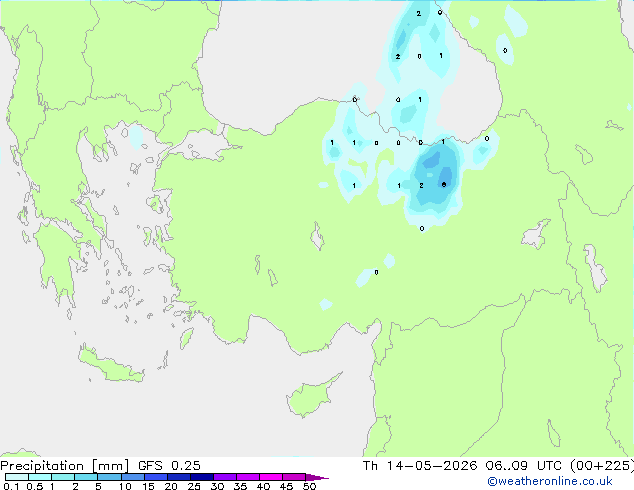Image resolution: width=634 pixels, height=490 pixels.
Task: Click the '06..09 UTC' time label
Action: click(524, 466)
